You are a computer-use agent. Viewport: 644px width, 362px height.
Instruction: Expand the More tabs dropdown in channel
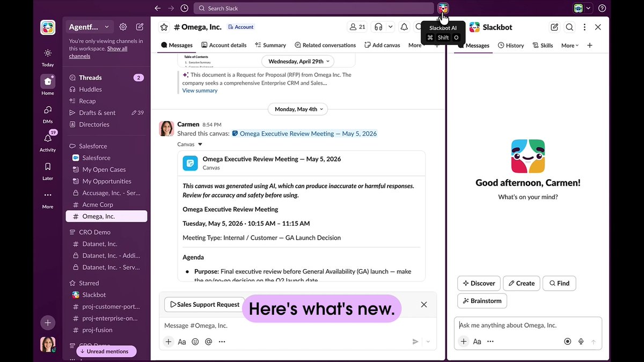coord(416,45)
